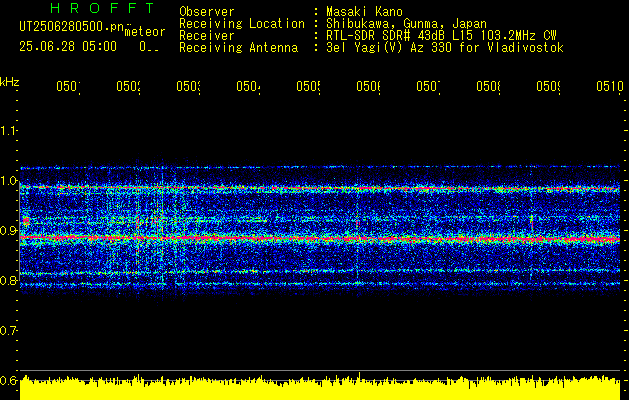
Task: Click the 0.8 frequency axis label
Action: 8,280
